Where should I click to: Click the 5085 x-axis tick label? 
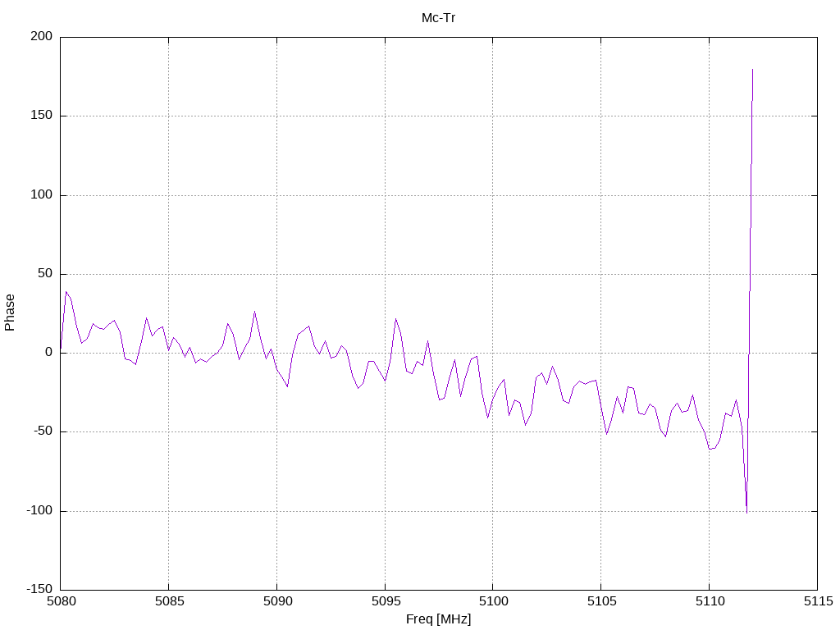(x=169, y=601)
